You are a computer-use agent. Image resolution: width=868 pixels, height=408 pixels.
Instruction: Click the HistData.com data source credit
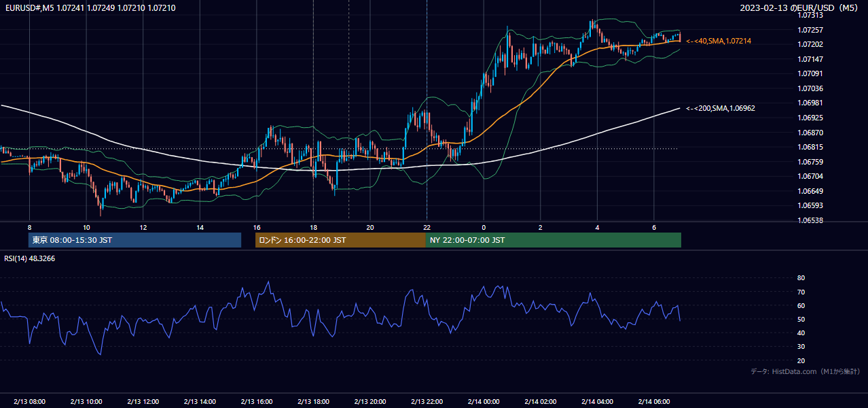[x=805, y=371]
